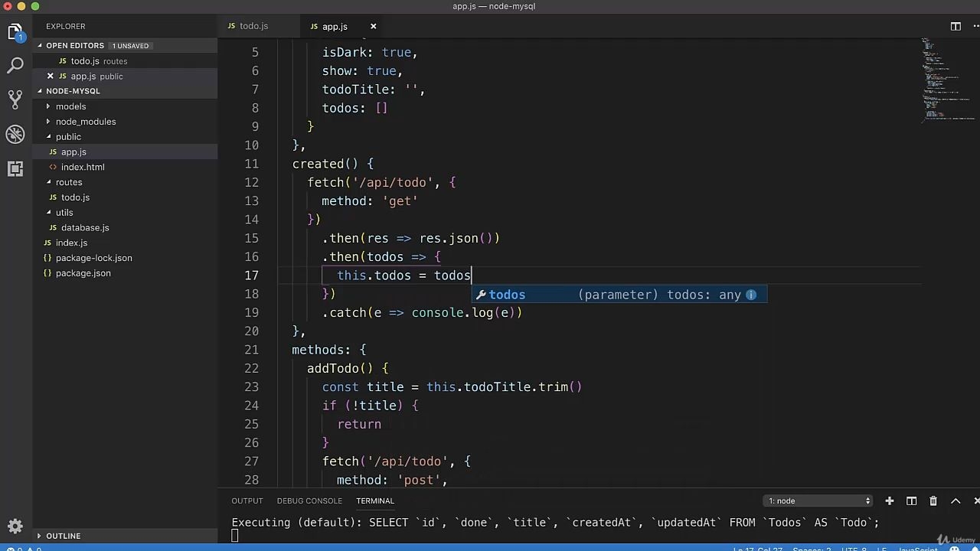Open the editor More Actions menu
Image resolution: width=980 pixels, height=551 pixels.
(x=977, y=26)
